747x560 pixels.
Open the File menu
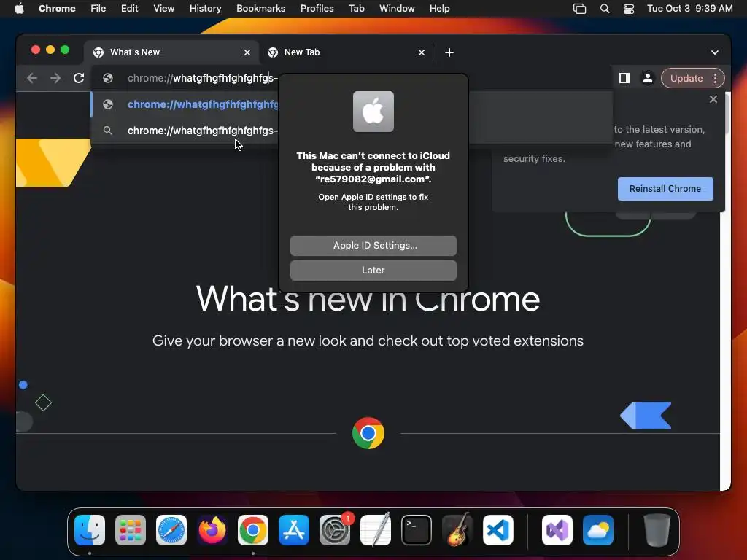coord(98,8)
